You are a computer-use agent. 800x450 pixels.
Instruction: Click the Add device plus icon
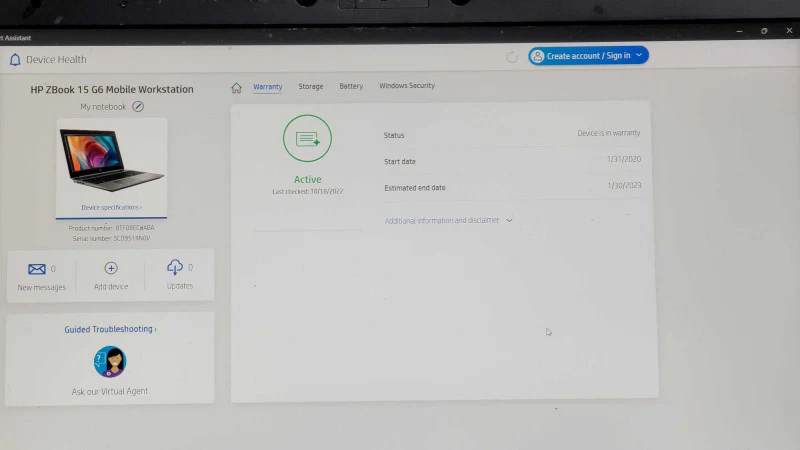coord(111,268)
